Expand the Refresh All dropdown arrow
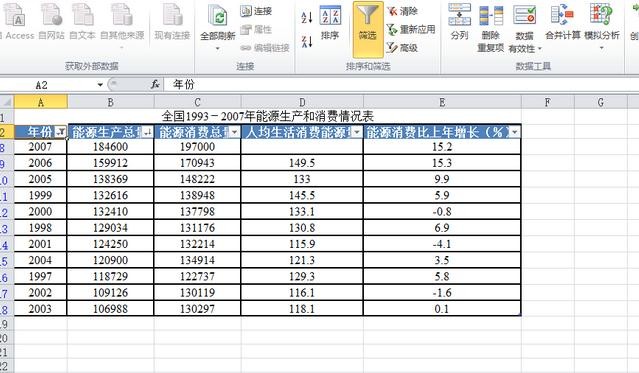The width and height of the screenshot is (639, 373). pos(218,49)
